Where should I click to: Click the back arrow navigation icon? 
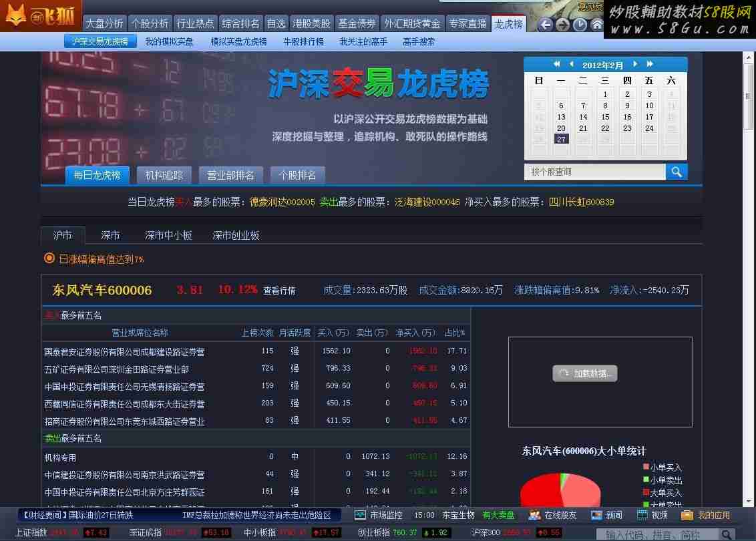(546, 25)
